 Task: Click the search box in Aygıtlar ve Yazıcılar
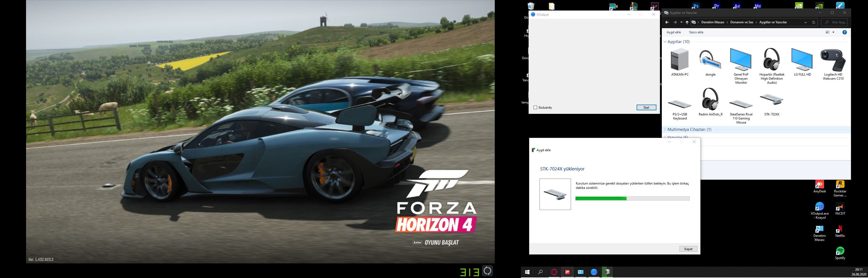tap(834, 22)
